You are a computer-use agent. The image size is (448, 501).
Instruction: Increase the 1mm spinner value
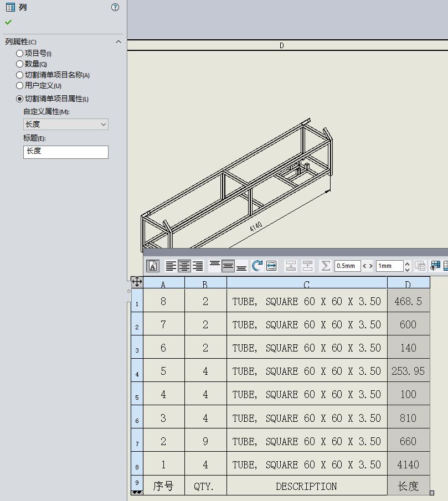click(407, 264)
